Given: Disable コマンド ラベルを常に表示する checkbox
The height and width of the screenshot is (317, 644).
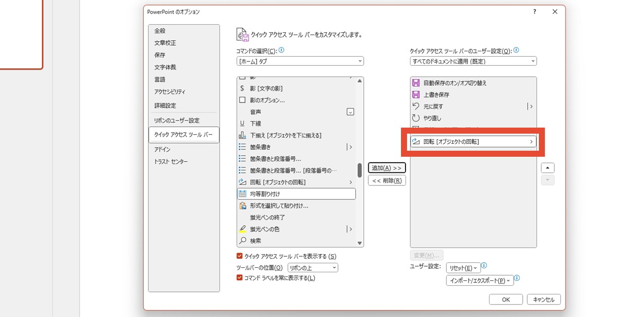Looking at the screenshot, I should (240, 277).
